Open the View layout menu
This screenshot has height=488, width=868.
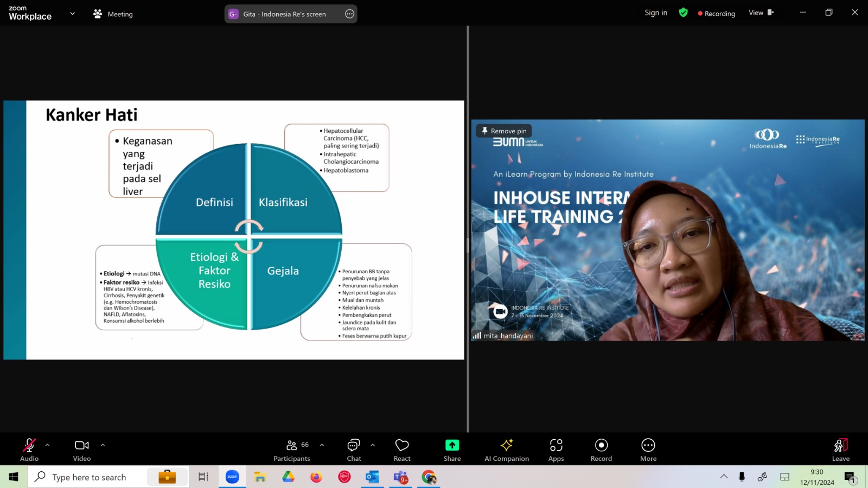[x=761, y=13]
